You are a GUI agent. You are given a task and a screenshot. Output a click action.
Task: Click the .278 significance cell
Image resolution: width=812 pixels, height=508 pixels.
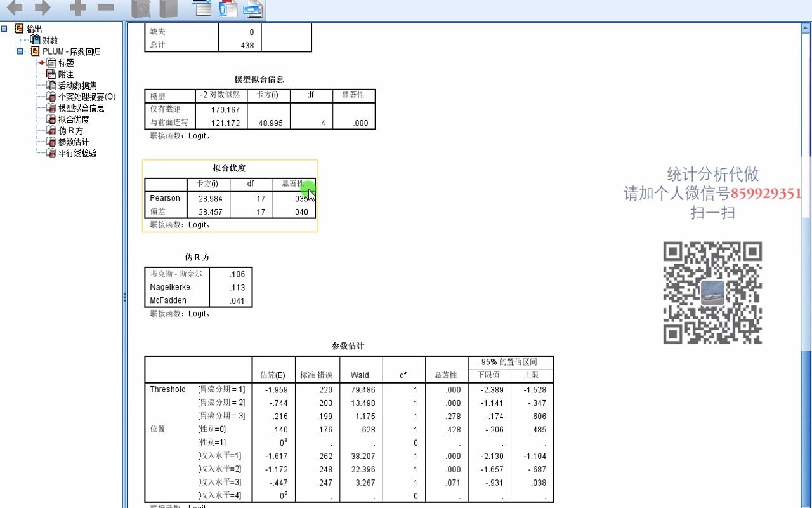[x=453, y=417]
